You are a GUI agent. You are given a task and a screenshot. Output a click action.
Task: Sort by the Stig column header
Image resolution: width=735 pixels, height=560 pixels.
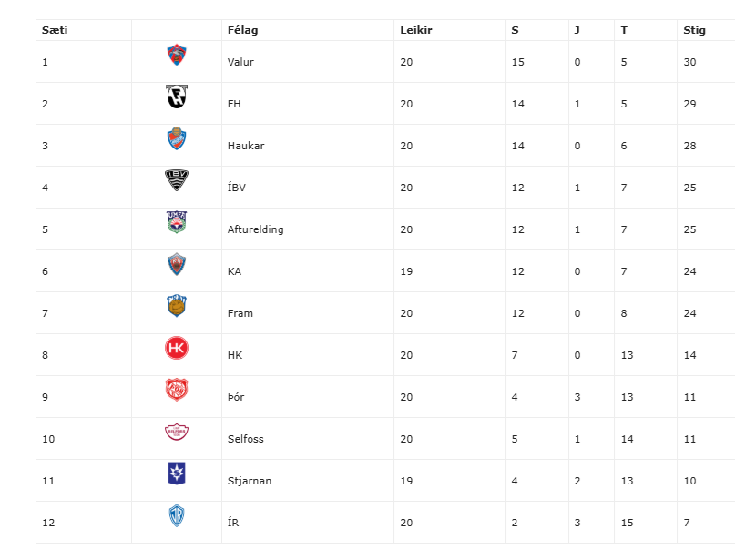694,30
